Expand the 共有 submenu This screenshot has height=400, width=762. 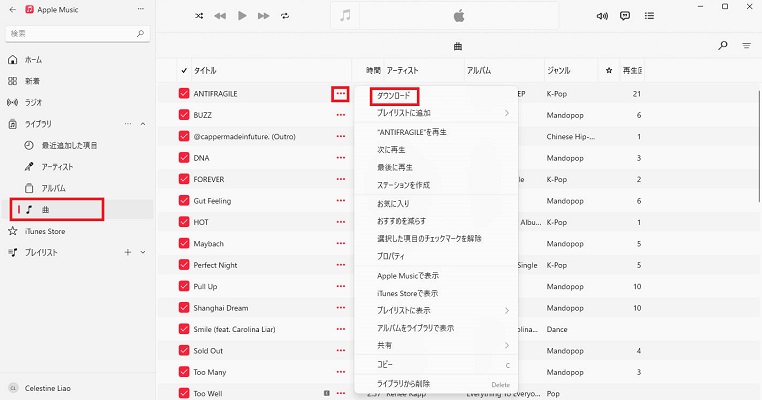pos(436,345)
